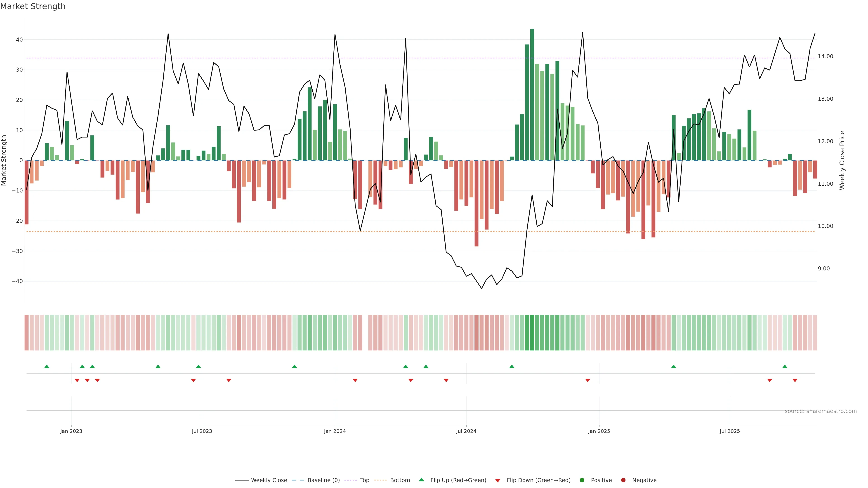The image size is (868, 488).
Task: Click the Jul 2025 x-axis label
Action: 729,431
